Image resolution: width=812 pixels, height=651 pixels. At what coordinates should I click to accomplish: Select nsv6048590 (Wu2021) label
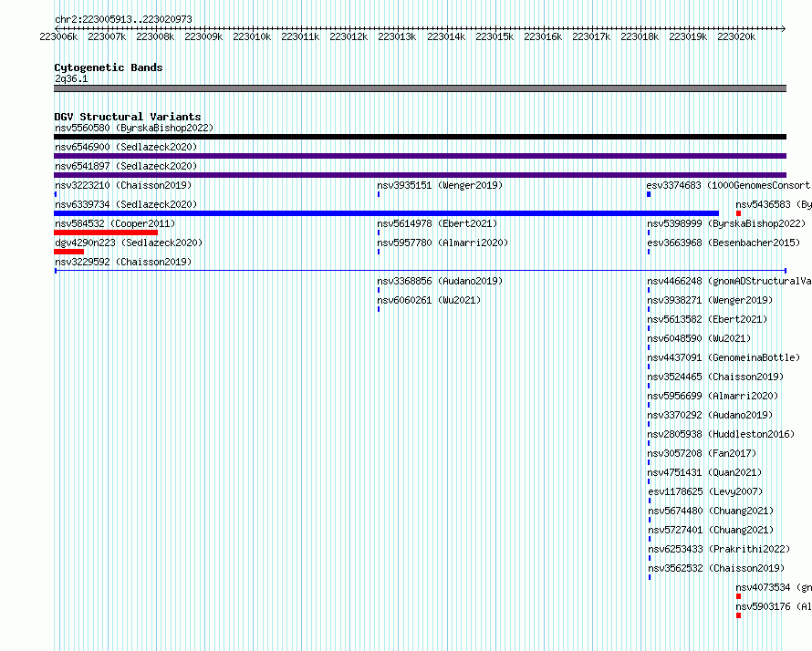(x=699, y=338)
